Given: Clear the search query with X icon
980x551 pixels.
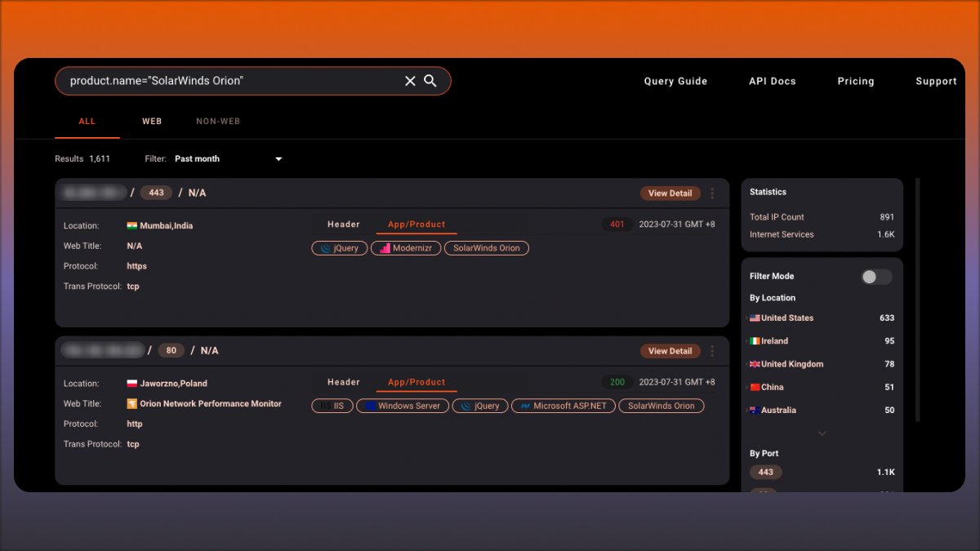Looking at the screenshot, I should (x=410, y=81).
